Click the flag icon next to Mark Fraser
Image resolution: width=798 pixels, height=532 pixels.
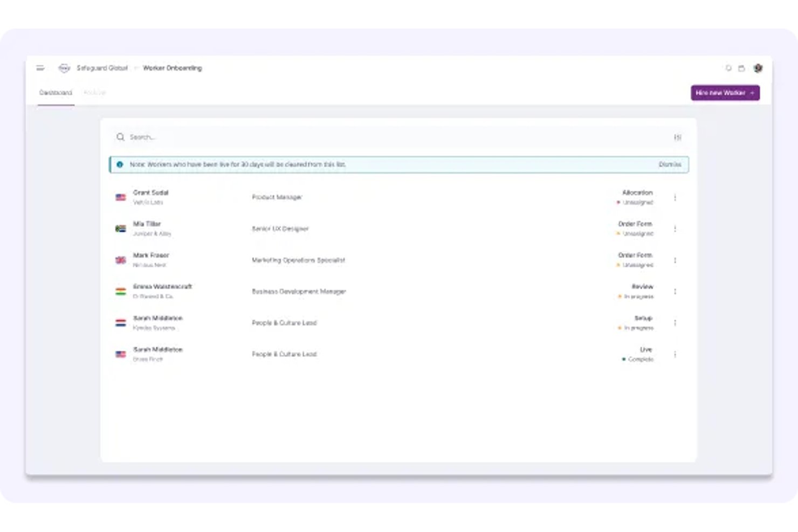coord(121,260)
